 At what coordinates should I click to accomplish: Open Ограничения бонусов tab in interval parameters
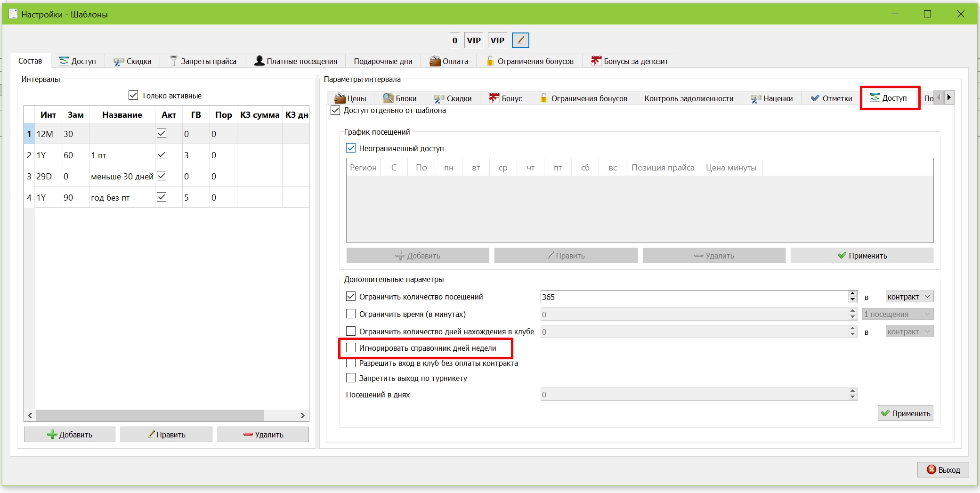pyautogui.click(x=583, y=98)
